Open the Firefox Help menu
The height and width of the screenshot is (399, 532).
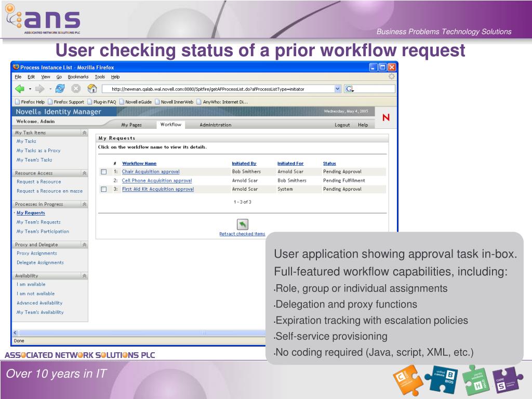(x=115, y=77)
